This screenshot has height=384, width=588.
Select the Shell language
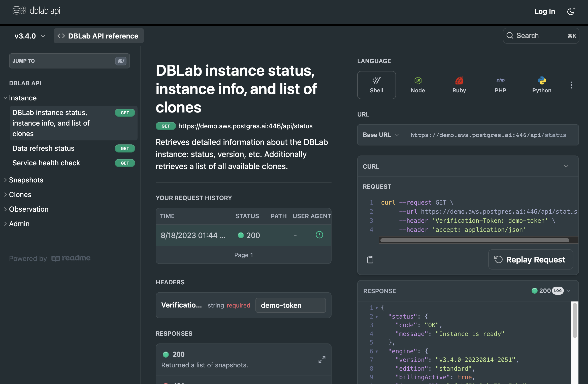coord(376,85)
